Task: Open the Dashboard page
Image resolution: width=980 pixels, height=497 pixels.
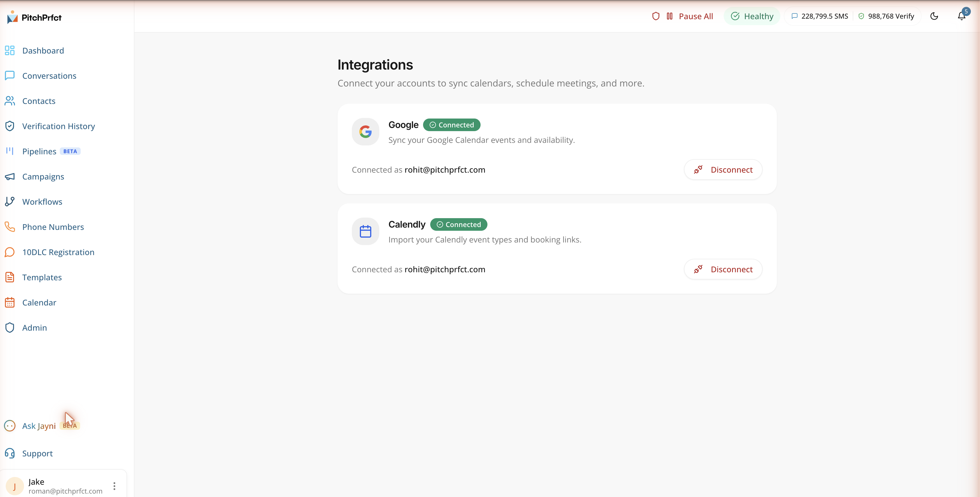Action: (x=43, y=51)
